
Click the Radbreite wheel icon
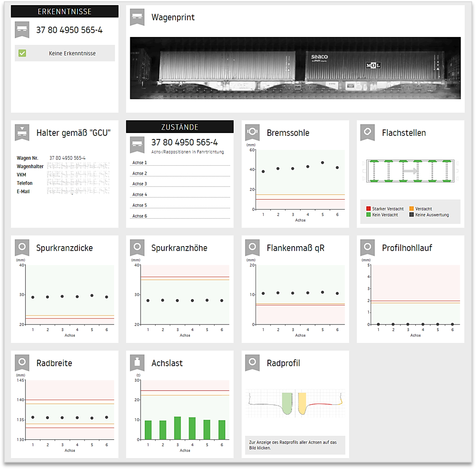(x=22, y=363)
